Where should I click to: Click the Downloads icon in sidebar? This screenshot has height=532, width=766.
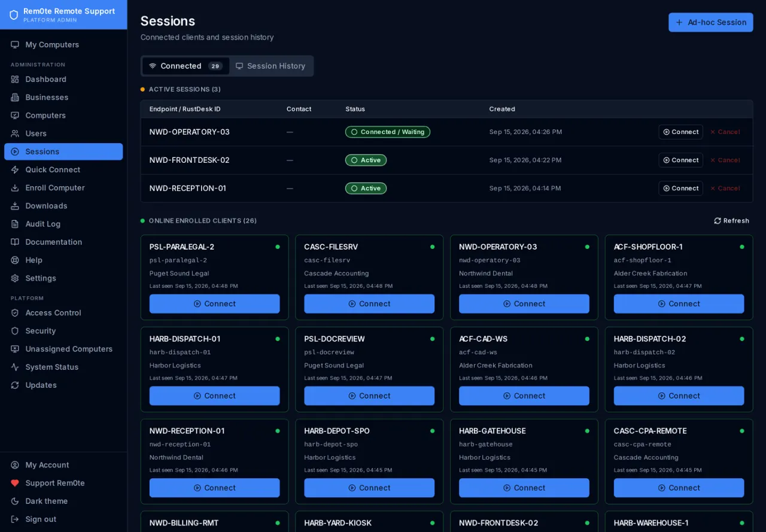[15, 206]
